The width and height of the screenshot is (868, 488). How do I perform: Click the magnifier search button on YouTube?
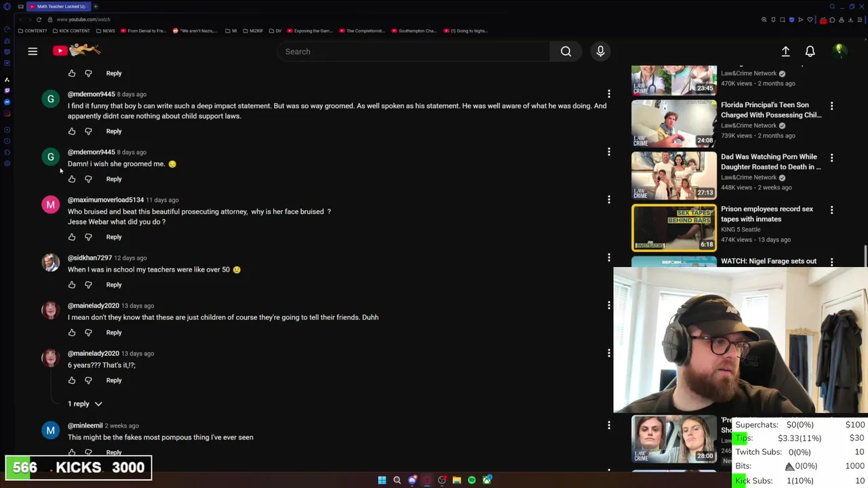(566, 52)
